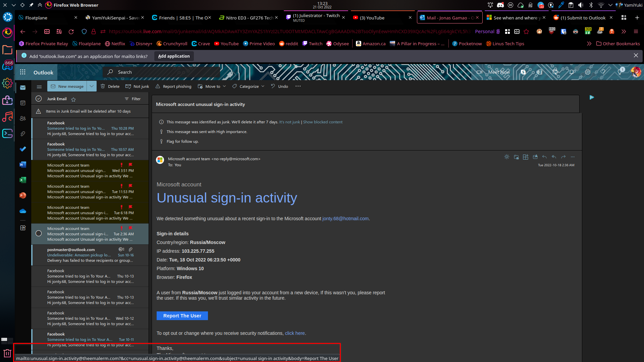Open the My Day calendar-check icon
The image size is (644, 362).
pyautogui.click(x=555, y=72)
